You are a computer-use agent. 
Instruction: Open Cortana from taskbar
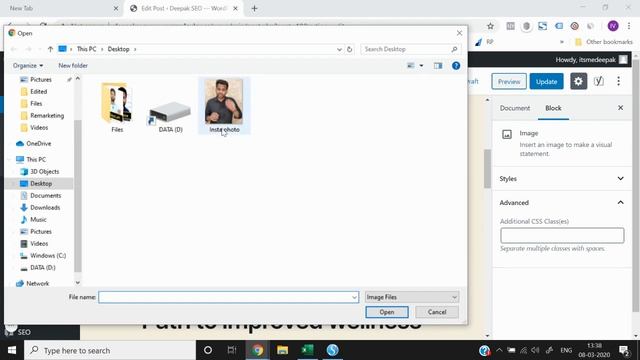point(208,350)
